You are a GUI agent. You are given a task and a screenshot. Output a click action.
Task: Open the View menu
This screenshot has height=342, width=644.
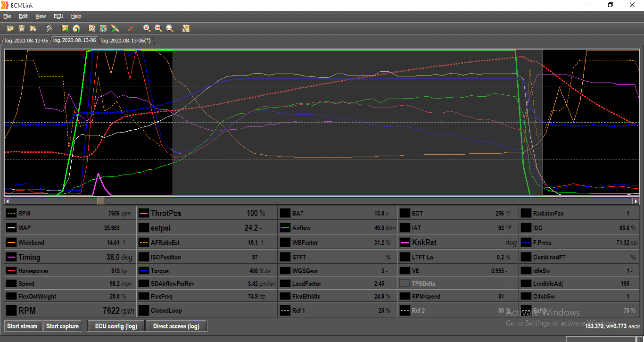point(41,16)
